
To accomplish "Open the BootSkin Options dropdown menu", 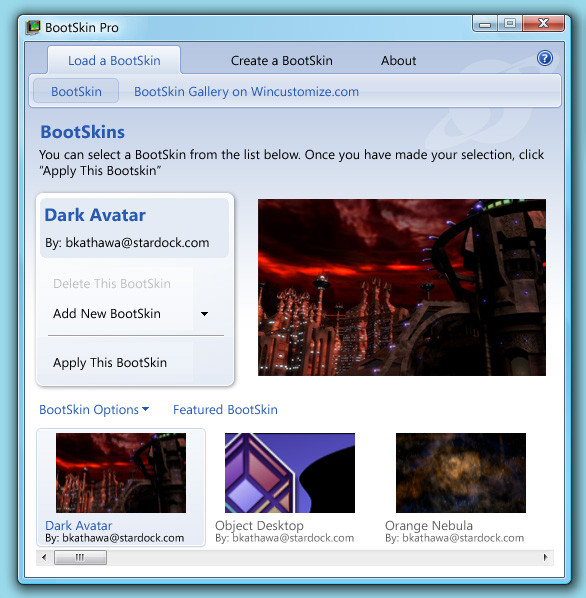I will 94,410.
